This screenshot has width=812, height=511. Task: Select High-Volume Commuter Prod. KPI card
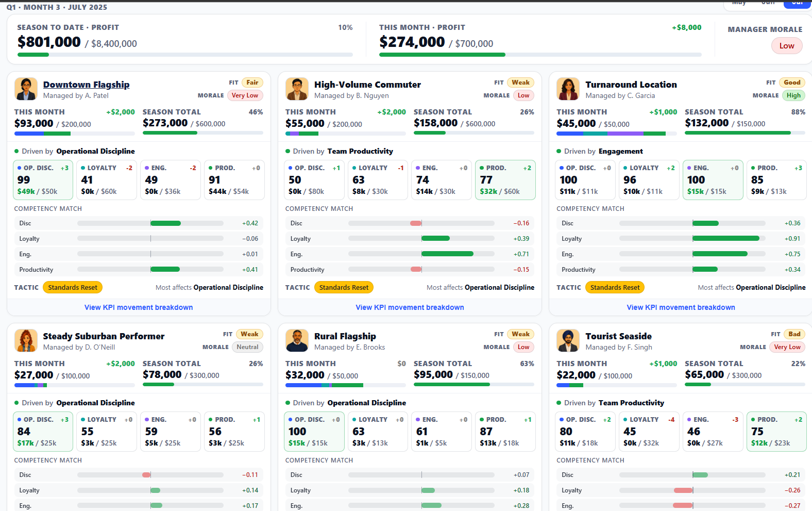click(505, 180)
